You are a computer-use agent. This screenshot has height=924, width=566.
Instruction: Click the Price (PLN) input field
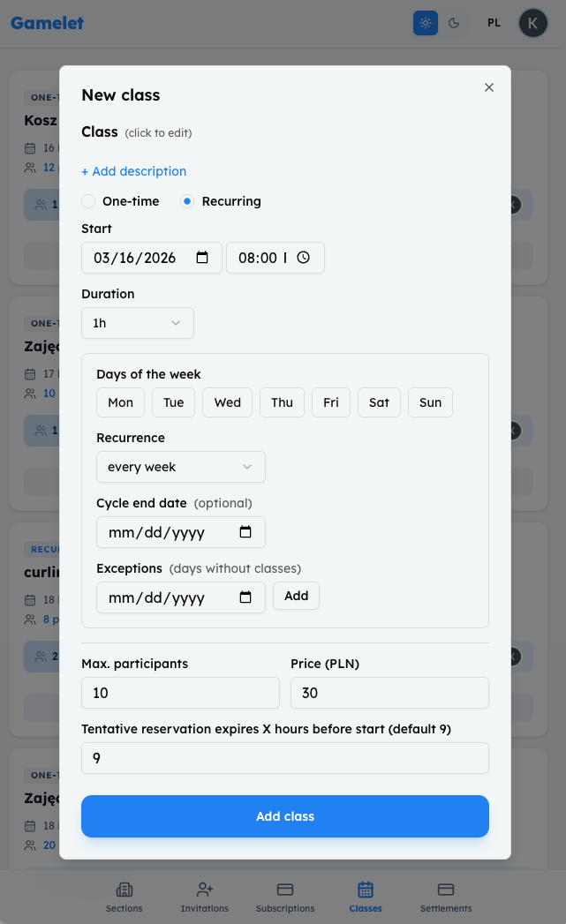point(389,693)
